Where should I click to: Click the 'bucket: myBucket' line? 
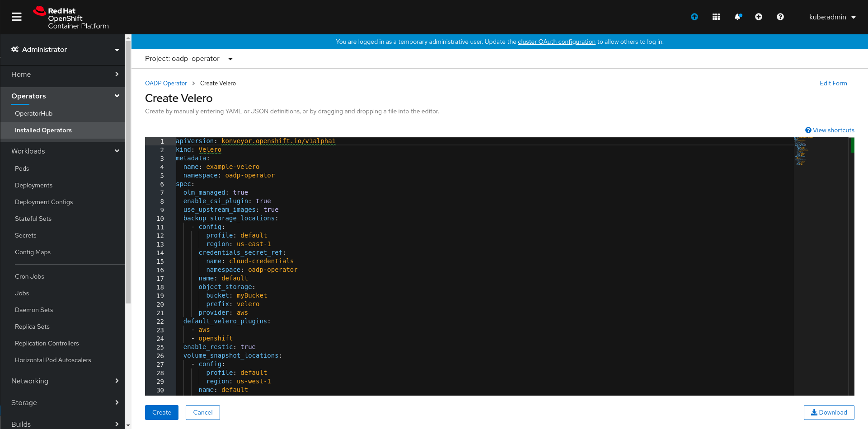point(237,296)
